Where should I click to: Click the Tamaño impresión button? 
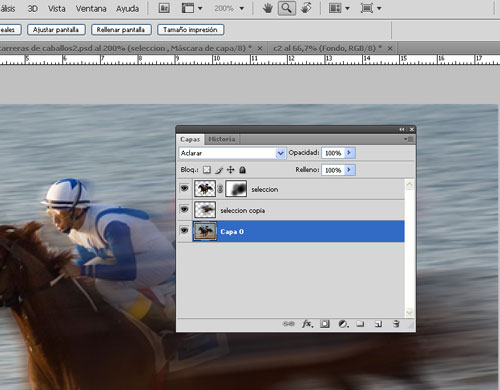point(190,30)
